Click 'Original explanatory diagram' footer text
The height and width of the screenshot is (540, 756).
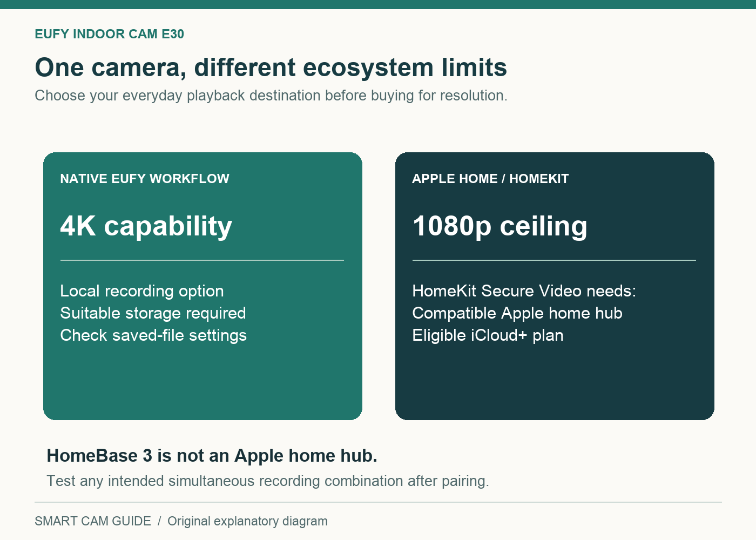point(247,521)
